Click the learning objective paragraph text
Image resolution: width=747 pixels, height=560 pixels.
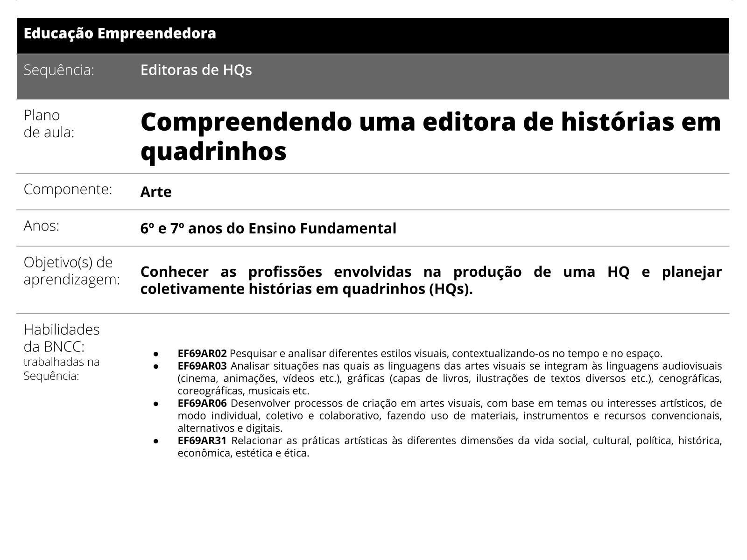point(430,280)
